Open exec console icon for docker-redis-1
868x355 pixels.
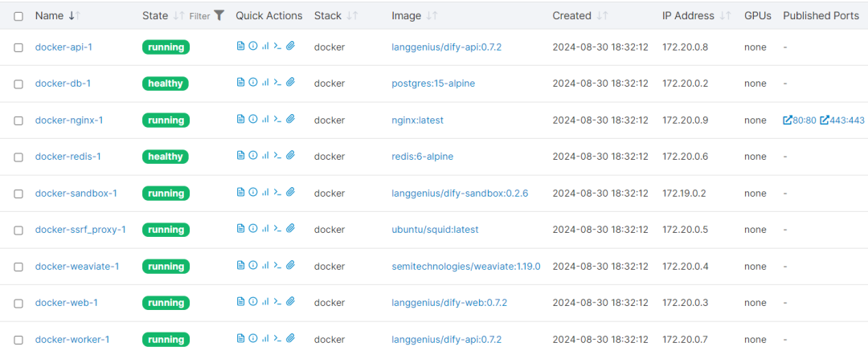point(277,156)
